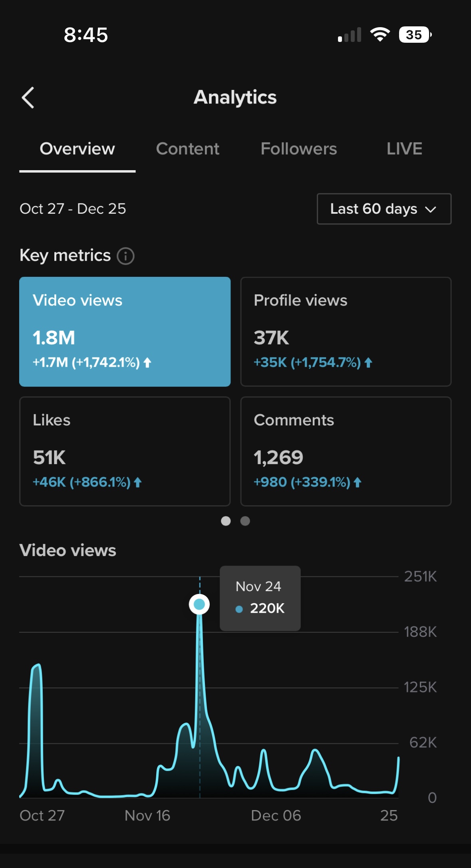Tap the Wi-Fi status icon
This screenshot has width=471, height=868.
pyautogui.click(x=380, y=35)
